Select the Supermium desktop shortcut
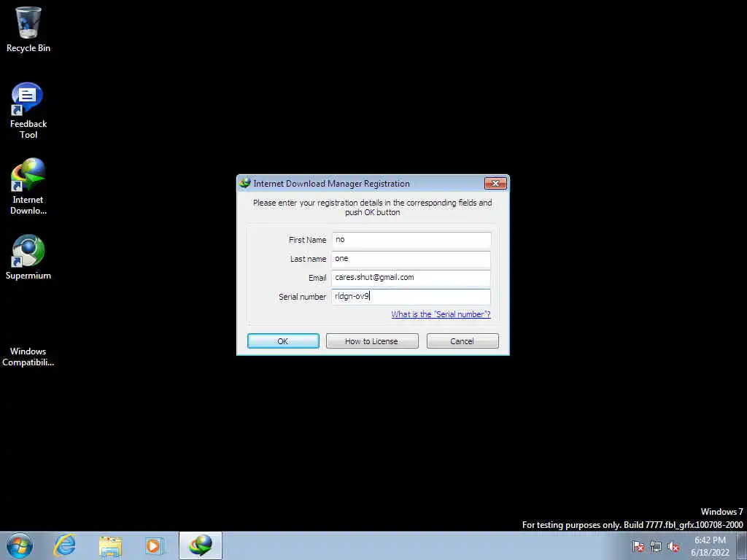 [28, 257]
